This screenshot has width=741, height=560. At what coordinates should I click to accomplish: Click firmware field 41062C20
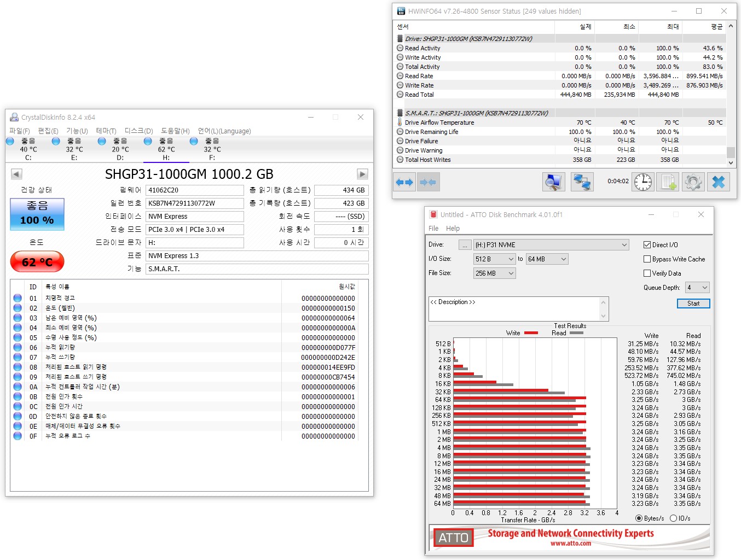coord(195,190)
